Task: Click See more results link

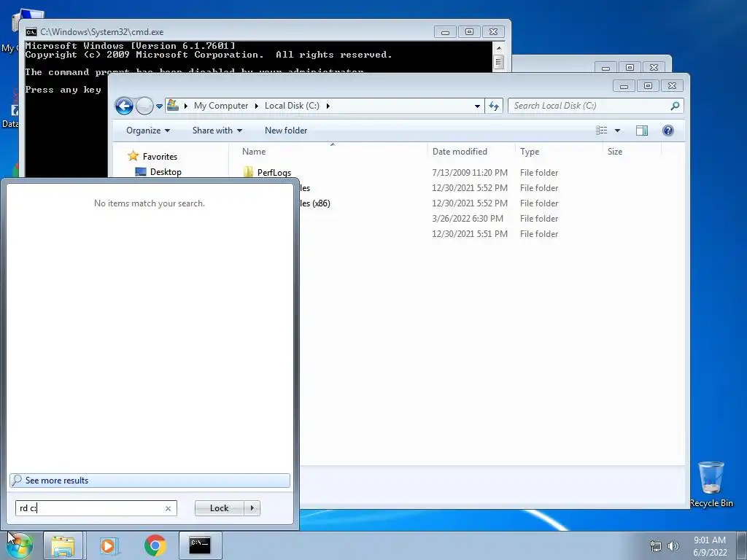Action: (x=150, y=481)
